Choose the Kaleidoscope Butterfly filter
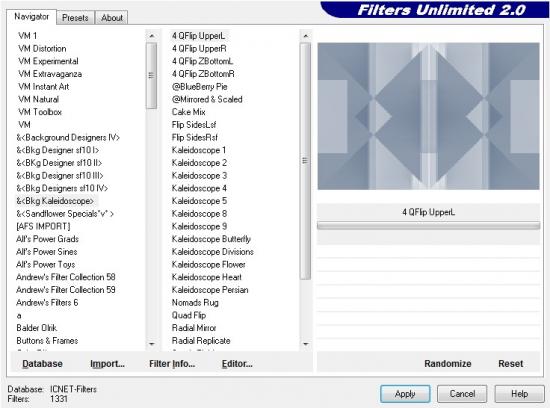The image size is (550, 408). 211,239
